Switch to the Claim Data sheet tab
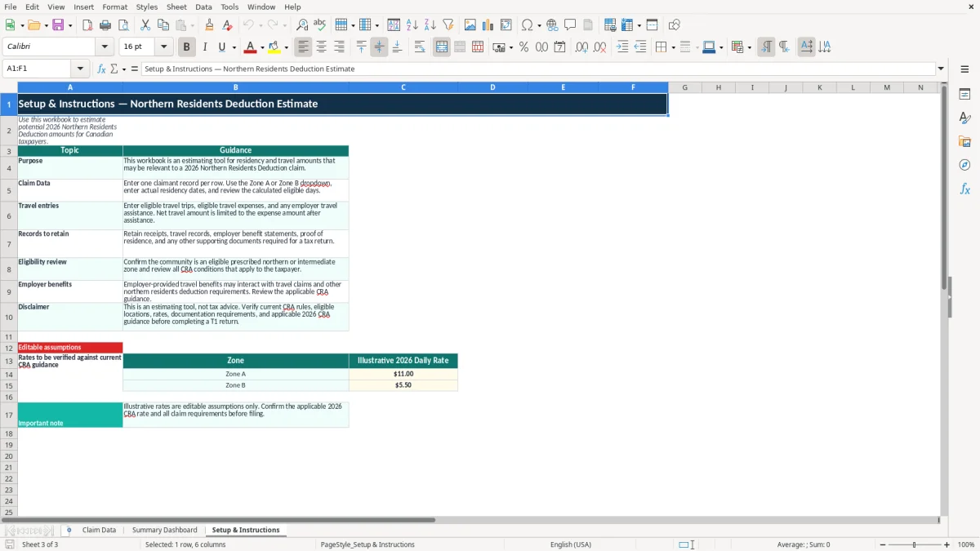The height and width of the screenshot is (551, 980). [x=99, y=530]
